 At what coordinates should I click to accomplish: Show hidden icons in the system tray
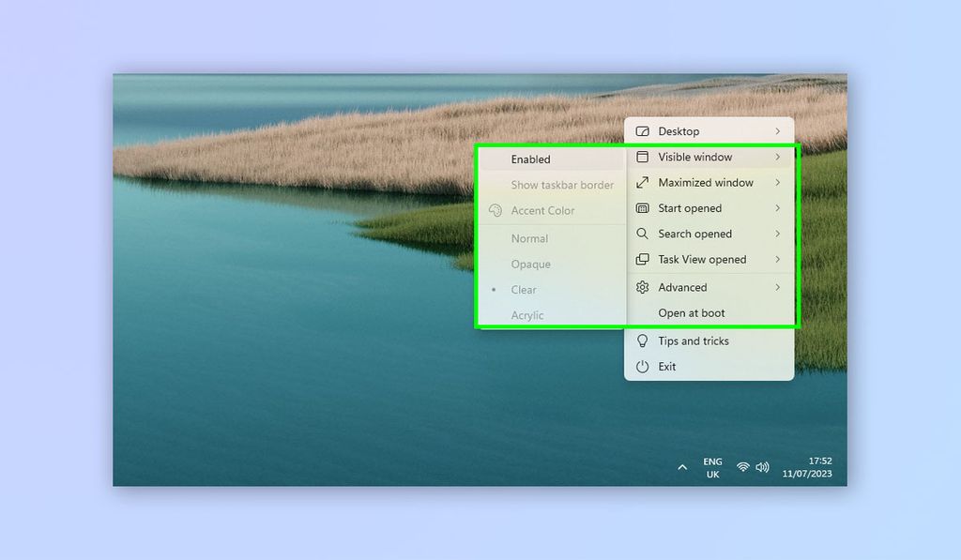pos(682,467)
